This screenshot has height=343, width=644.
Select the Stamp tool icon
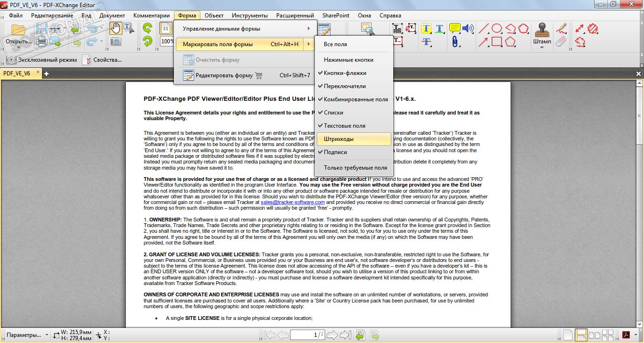[542, 29]
